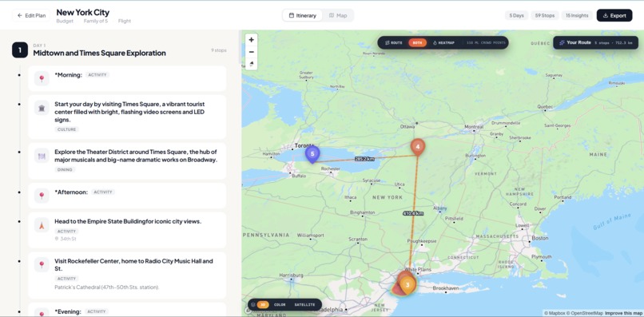Click the Family of 5 label
Screen dimensions: 644x317
96,21
